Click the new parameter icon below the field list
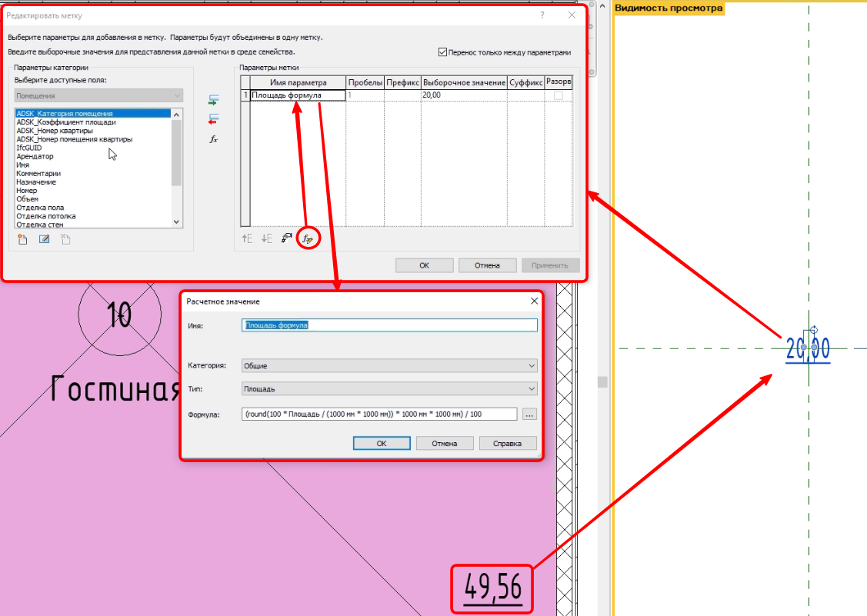Image resolution: width=867 pixels, height=616 pixels. point(22,239)
